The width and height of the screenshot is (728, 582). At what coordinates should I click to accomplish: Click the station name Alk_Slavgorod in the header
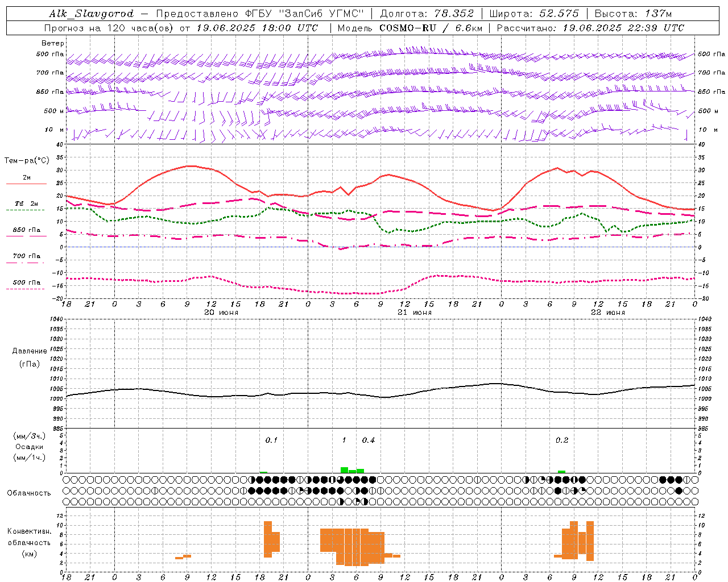coord(92,14)
